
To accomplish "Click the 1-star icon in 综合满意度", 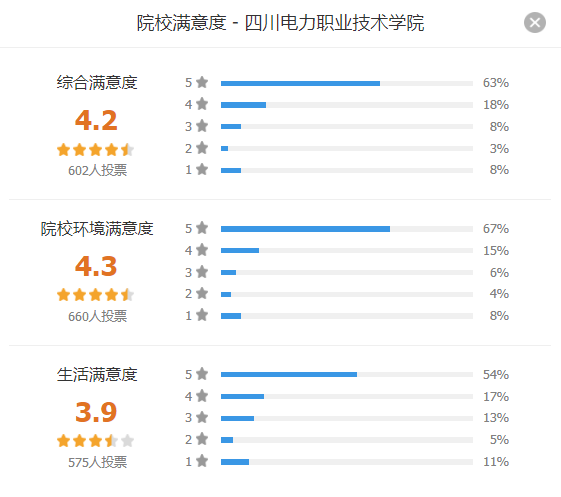I will click(202, 169).
